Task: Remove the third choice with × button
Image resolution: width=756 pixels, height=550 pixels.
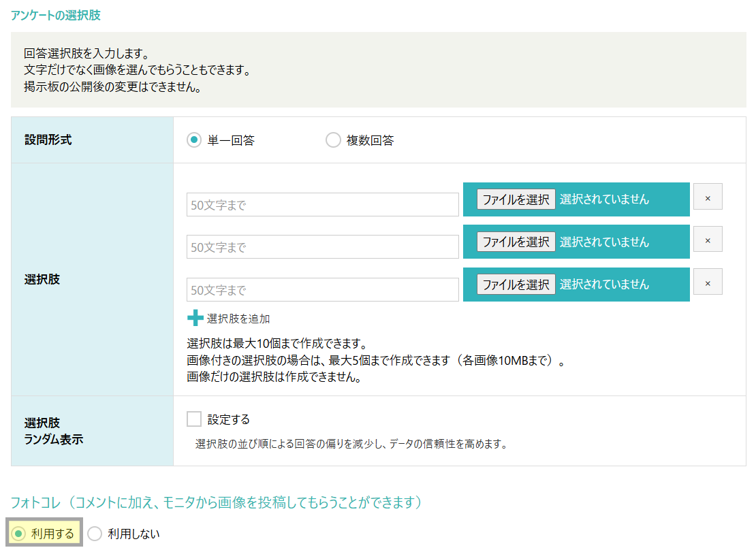Action: (708, 282)
